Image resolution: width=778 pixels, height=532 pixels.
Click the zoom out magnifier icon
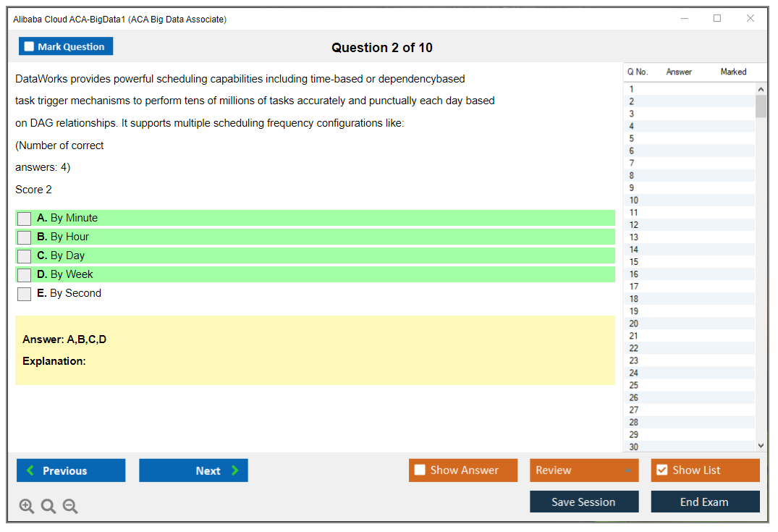pos(70,507)
